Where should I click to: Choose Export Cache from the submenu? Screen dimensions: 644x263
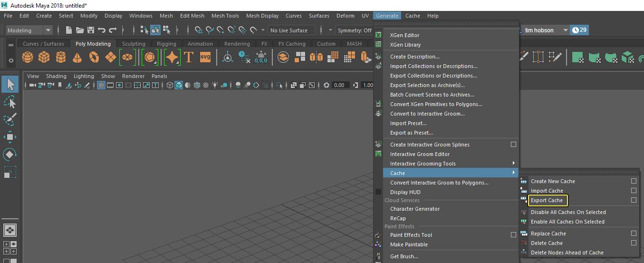coord(547,200)
